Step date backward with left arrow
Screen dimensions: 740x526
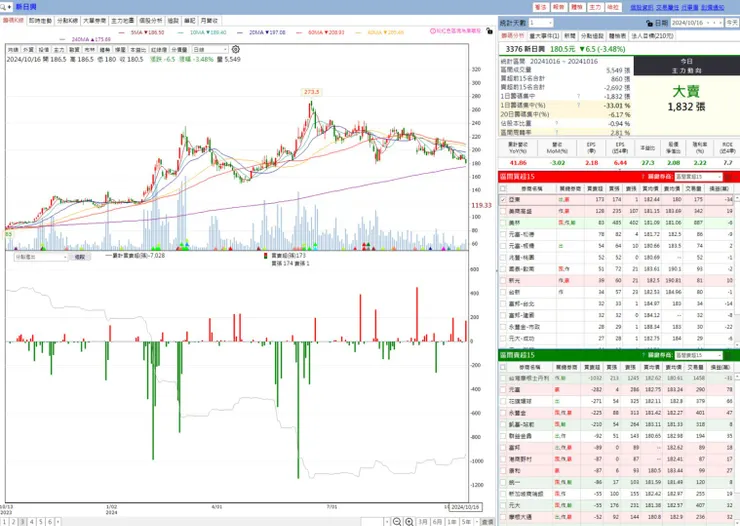click(x=714, y=23)
